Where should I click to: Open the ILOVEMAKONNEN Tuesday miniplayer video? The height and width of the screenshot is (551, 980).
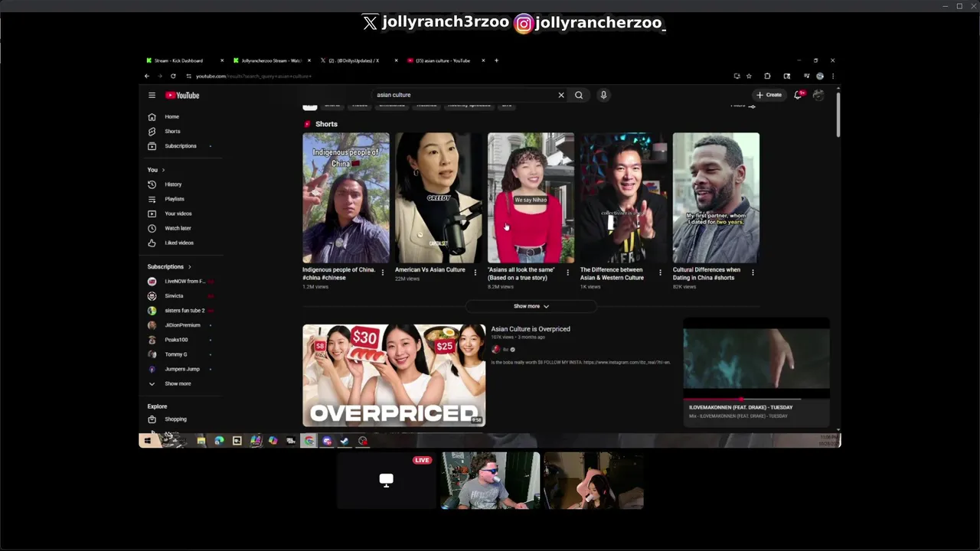point(756,358)
